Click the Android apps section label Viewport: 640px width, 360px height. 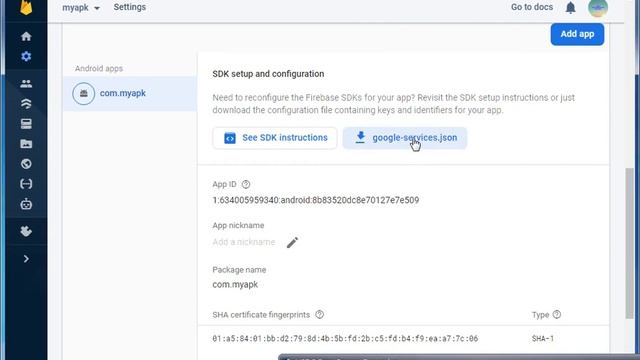point(99,69)
